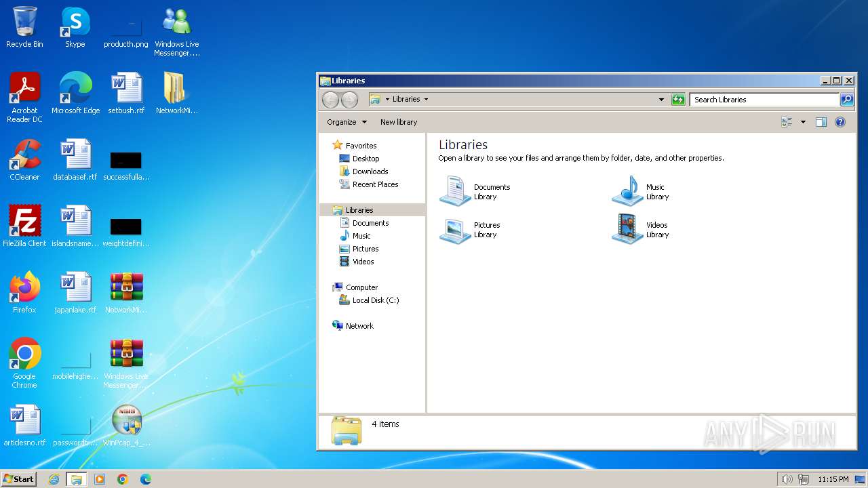Select databasef.rtf document on desktop
Screen dimensions: 868x488
pos(75,161)
